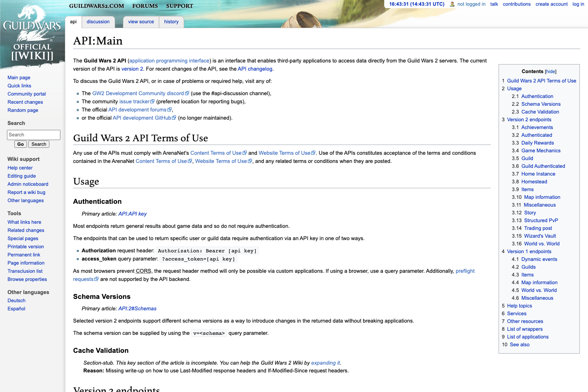This screenshot has width=588, height=392.
Task: Click the Go button below the search box
Action: point(20,144)
